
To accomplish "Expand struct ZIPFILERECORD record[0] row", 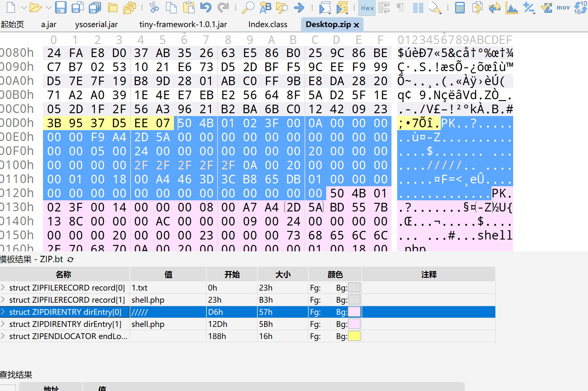I will coord(3,288).
